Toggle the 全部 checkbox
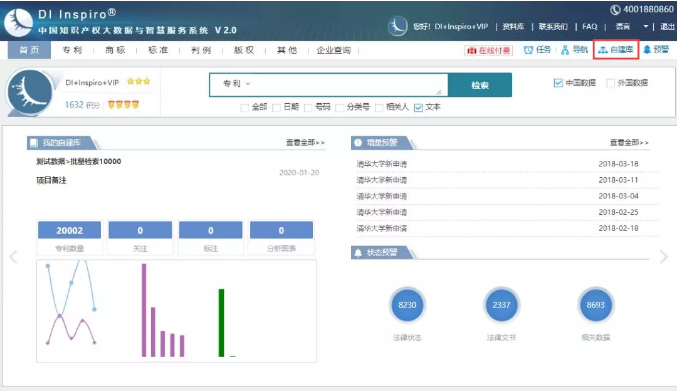Image resolution: width=677 pixels, height=391 pixels. 244,107
